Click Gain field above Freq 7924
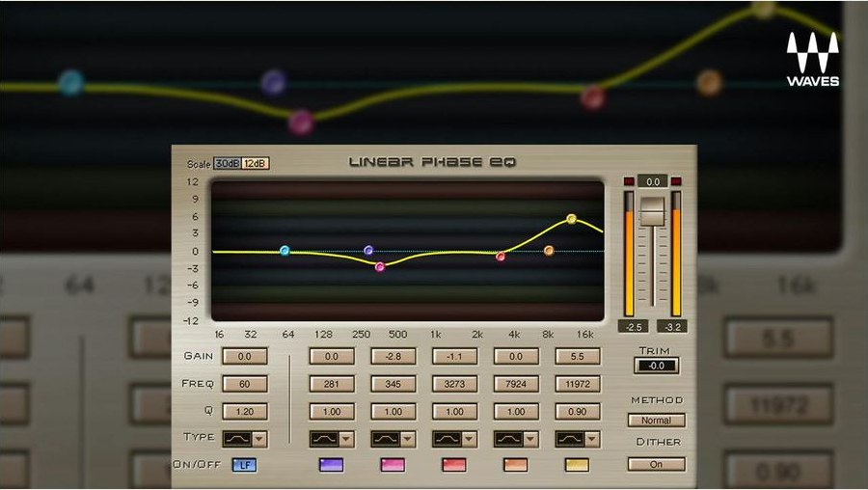 [516, 357]
